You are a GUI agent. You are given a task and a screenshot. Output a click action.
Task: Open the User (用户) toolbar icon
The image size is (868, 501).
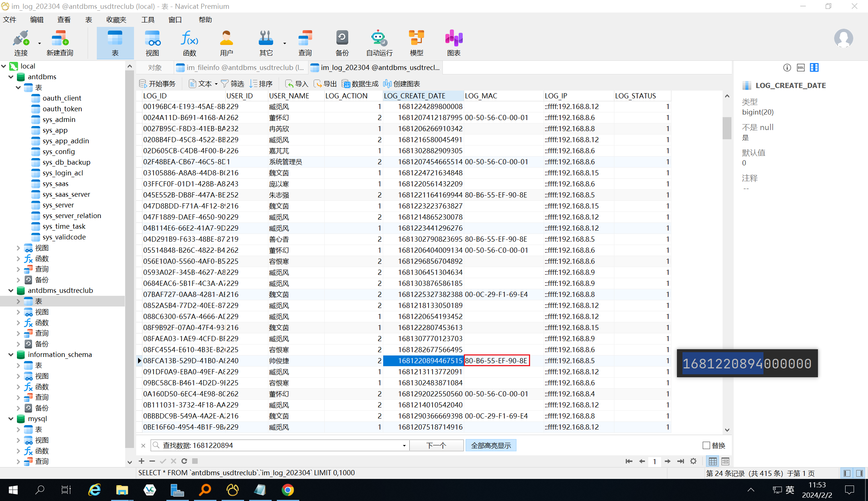tap(226, 43)
